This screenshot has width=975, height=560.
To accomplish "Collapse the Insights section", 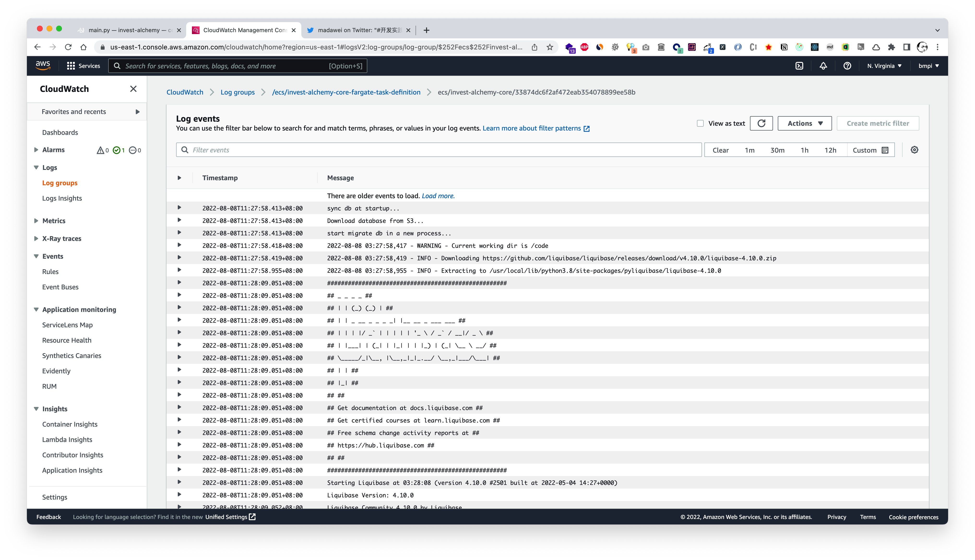I will 36,409.
